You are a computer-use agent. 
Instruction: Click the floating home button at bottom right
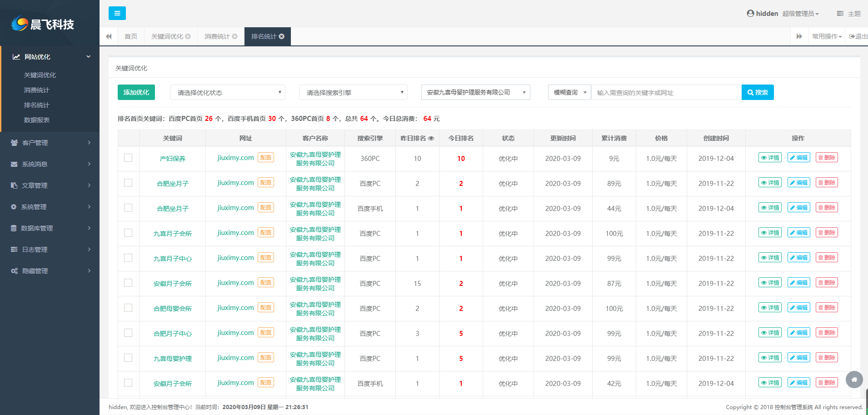854,380
